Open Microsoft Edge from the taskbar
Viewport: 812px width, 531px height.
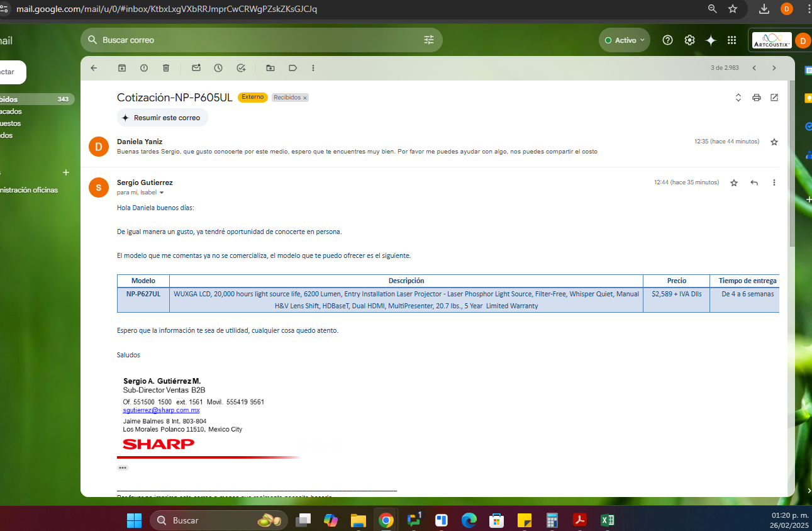tap(469, 520)
